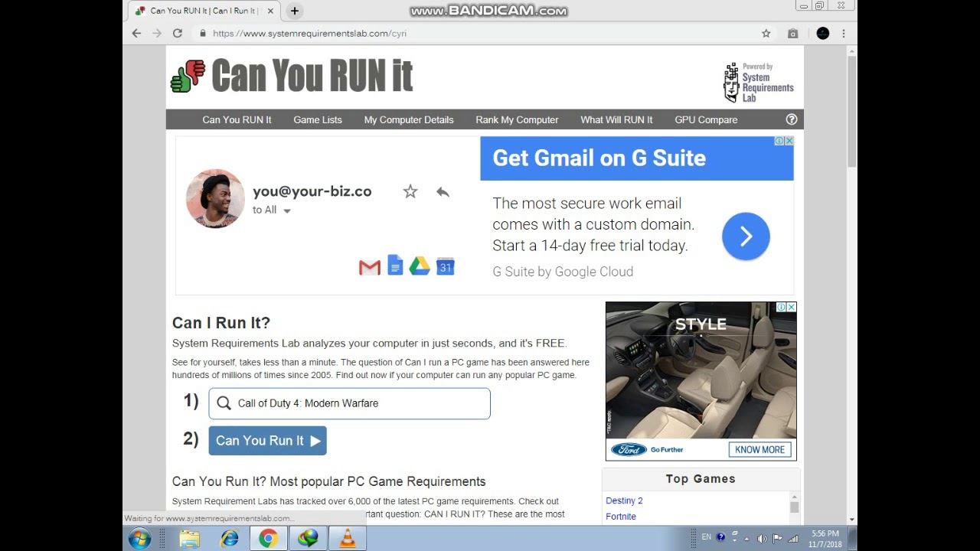Image resolution: width=980 pixels, height=551 pixels.
Task: Click the reply arrow in Gmail ad
Action: 443,192
